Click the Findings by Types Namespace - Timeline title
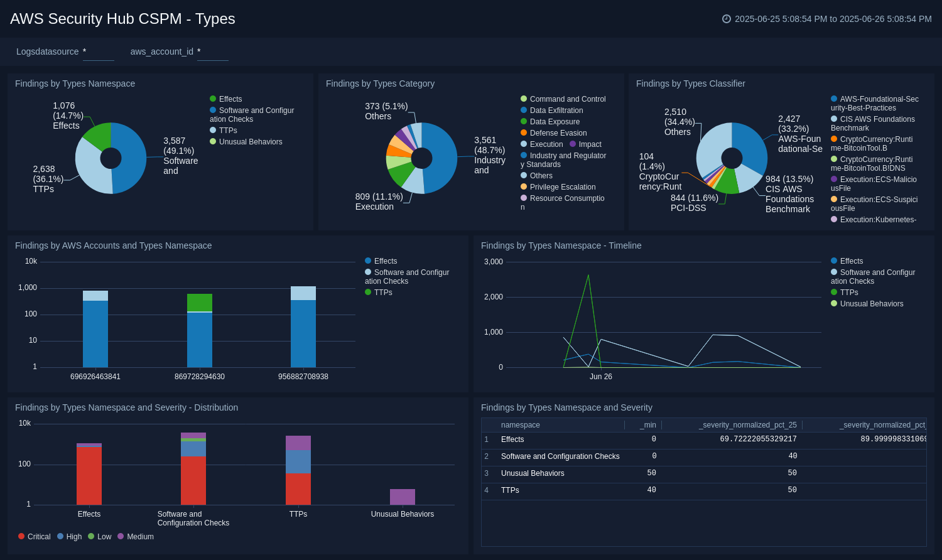Screen dimensions: 942x560 tap(561, 245)
